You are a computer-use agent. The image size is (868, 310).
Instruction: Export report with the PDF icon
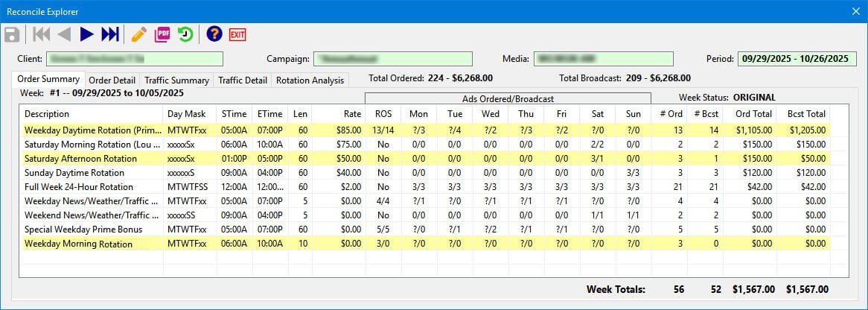click(x=162, y=34)
